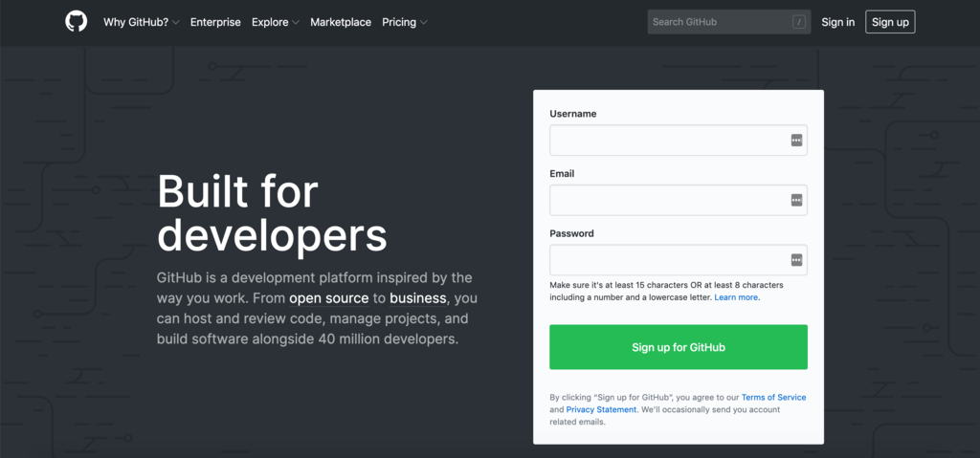Open the Sign in link
This screenshot has width=980, height=458.
[x=838, y=22]
